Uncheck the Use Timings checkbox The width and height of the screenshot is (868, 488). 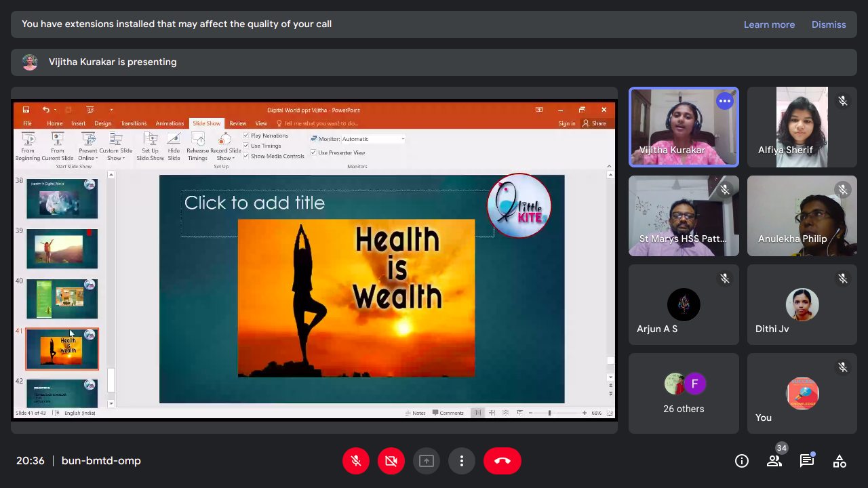[246, 146]
